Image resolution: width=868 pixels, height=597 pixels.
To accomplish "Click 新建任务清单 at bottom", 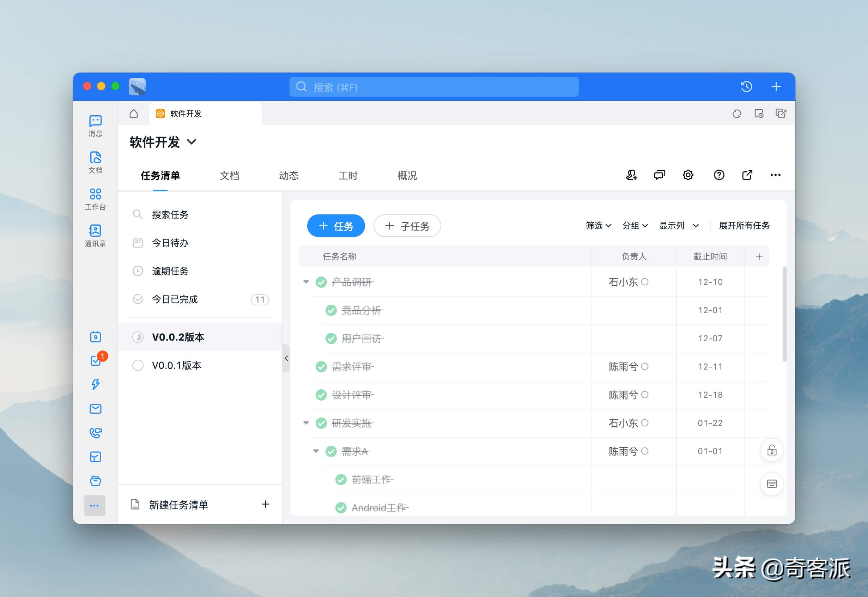I will 200,505.
